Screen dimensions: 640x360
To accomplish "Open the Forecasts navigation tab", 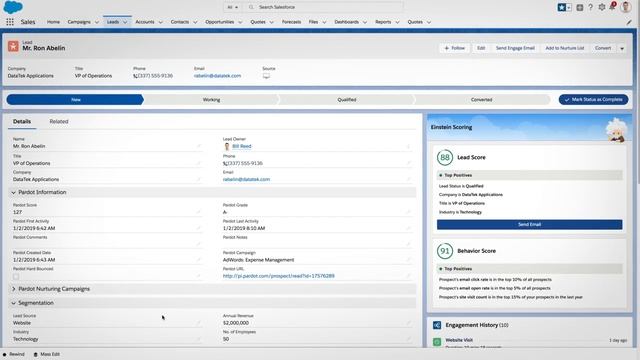I will click(291, 22).
